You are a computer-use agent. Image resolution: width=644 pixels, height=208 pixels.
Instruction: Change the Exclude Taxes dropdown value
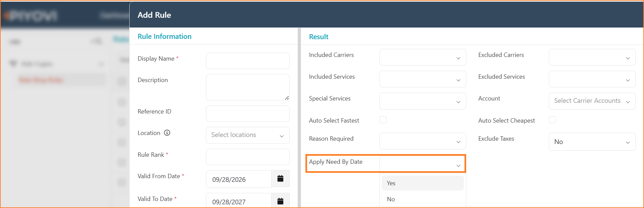coord(592,142)
